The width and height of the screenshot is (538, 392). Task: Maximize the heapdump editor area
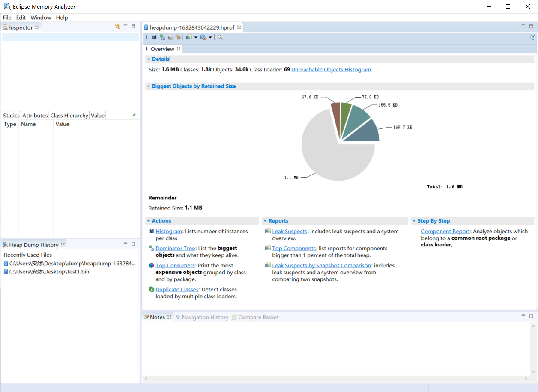click(x=531, y=26)
